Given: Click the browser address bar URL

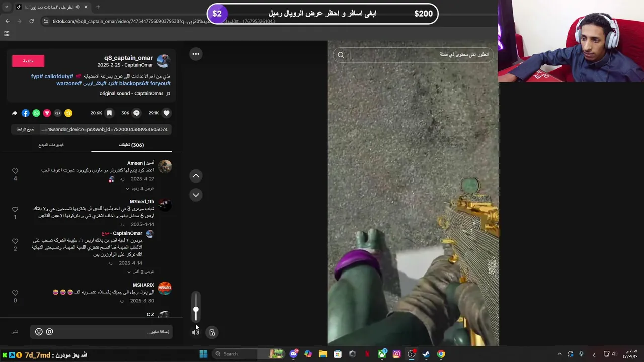Looking at the screenshot, I should click(x=164, y=21).
